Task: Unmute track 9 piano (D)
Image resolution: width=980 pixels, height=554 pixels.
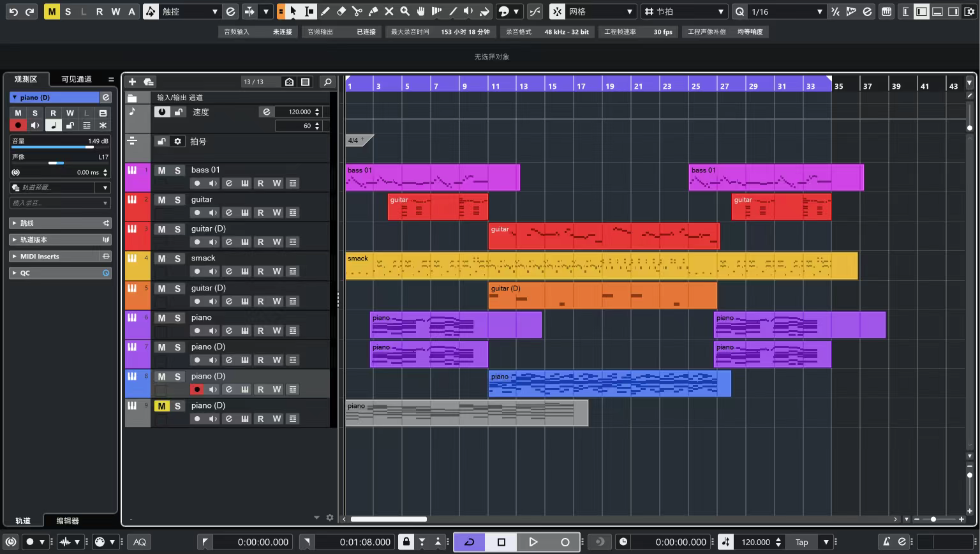Action: [161, 406]
